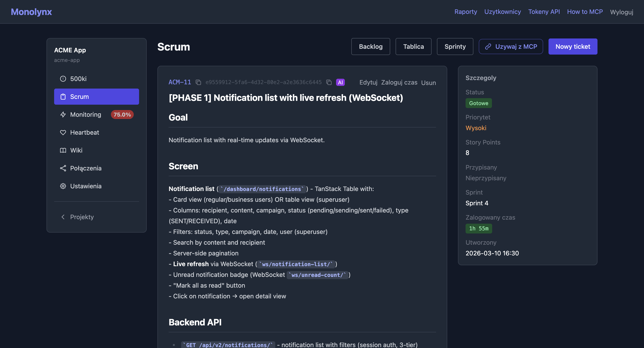Switch to the Tablica view
Viewport: 644px width, 348px height.
(413, 47)
